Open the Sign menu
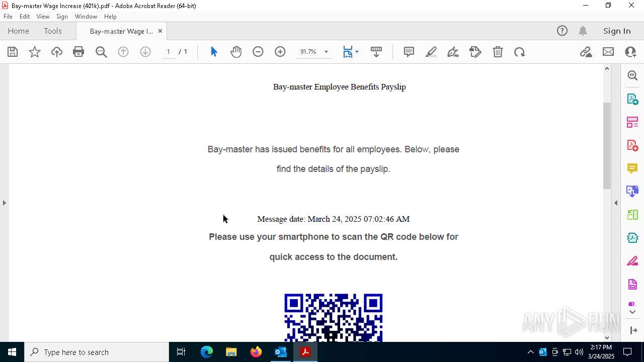Viewport: 644px width, 362px height. coord(62,16)
